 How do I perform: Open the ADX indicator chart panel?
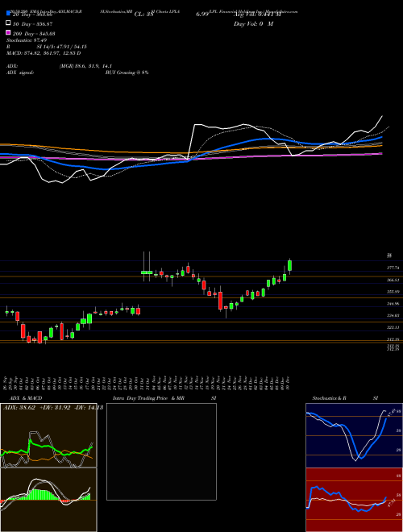(48, 435)
